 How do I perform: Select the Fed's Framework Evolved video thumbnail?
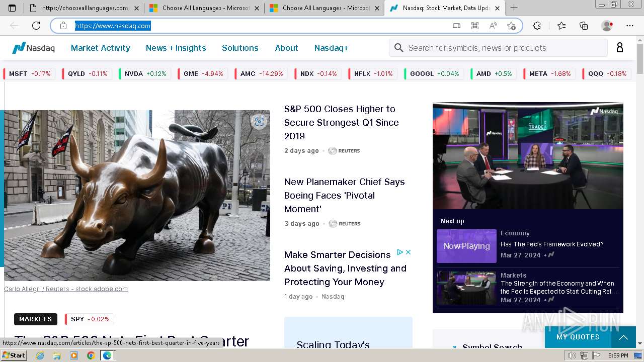coord(466,246)
